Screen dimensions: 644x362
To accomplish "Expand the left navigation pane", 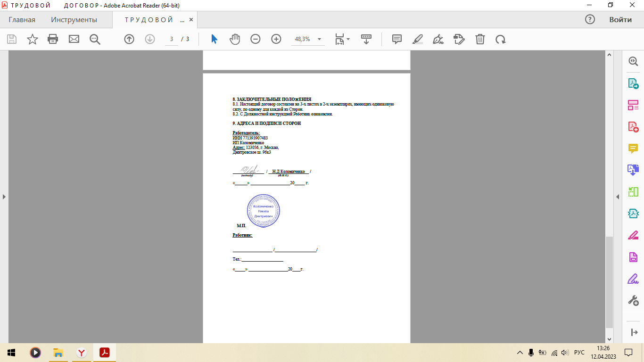I will (x=4, y=197).
